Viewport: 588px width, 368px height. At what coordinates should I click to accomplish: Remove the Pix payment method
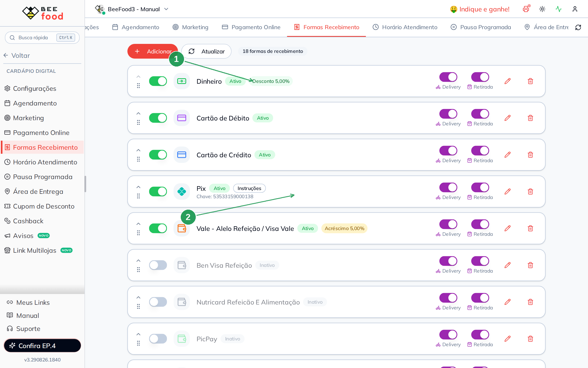[x=530, y=192]
